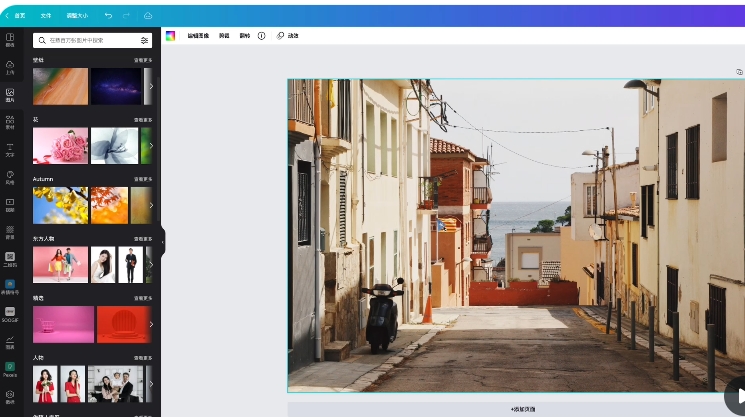Collapse the side panel with edge handle
Image resolution: width=745 pixels, height=417 pixels.
tap(162, 242)
